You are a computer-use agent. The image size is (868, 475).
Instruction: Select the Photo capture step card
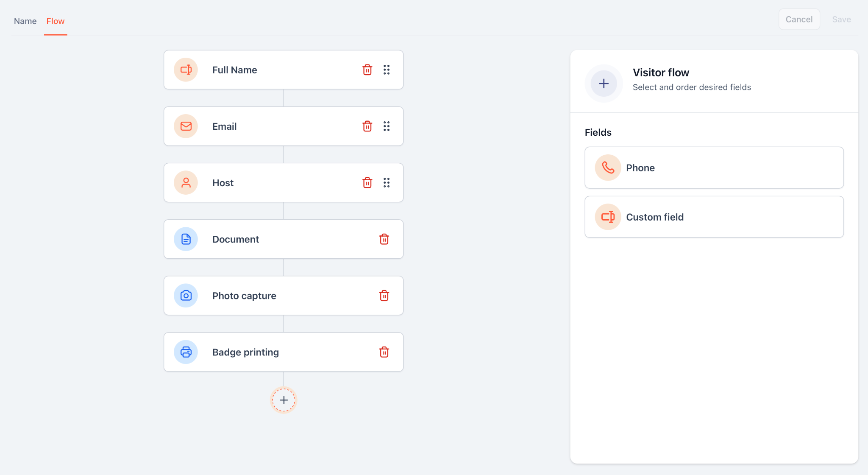coord(283,296)
